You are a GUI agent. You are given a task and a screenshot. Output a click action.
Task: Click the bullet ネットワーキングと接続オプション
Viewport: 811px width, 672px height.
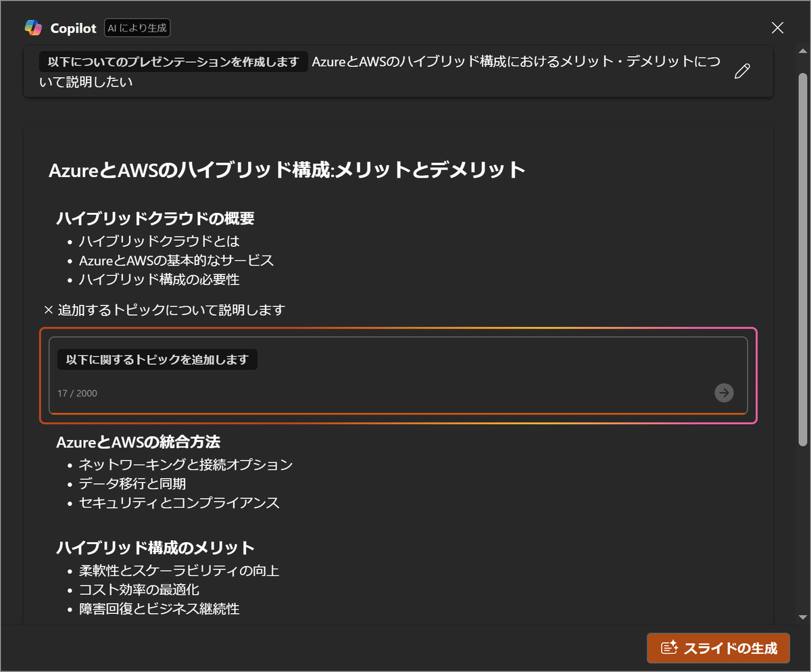pos(185,464)
